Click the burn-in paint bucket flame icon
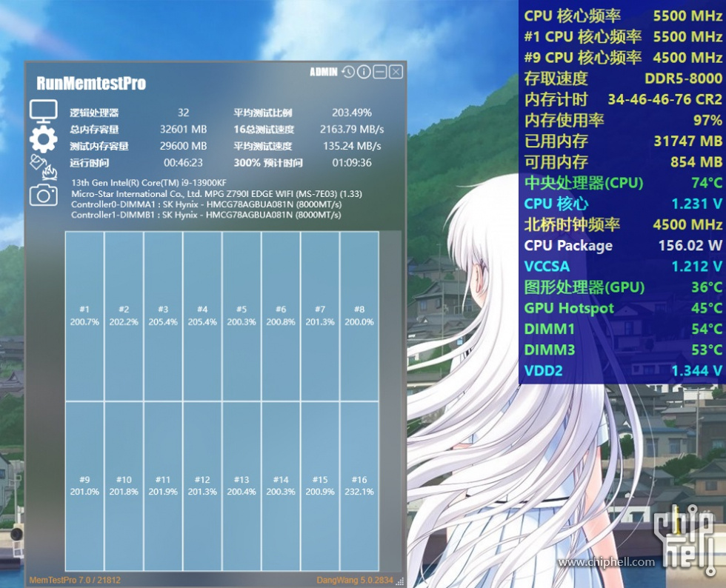 (44, 167)
